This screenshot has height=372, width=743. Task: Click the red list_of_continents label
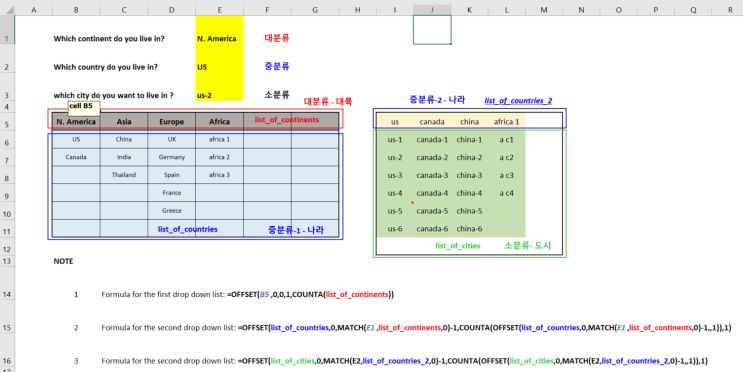click(287, 120)
